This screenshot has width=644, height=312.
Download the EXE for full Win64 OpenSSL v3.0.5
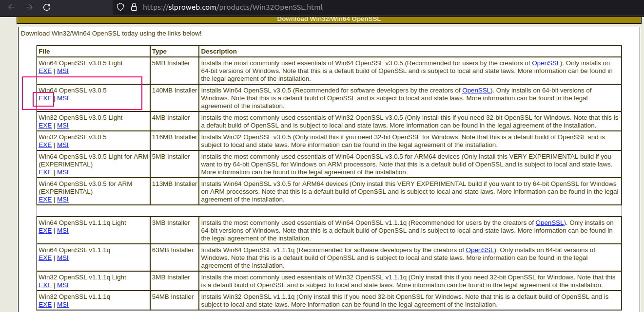click(x=45, y=98)
